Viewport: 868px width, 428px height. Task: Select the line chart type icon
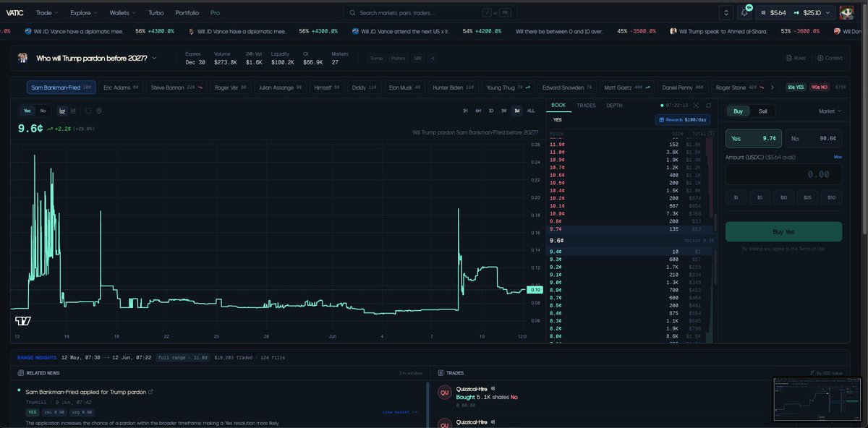(63, 111)
